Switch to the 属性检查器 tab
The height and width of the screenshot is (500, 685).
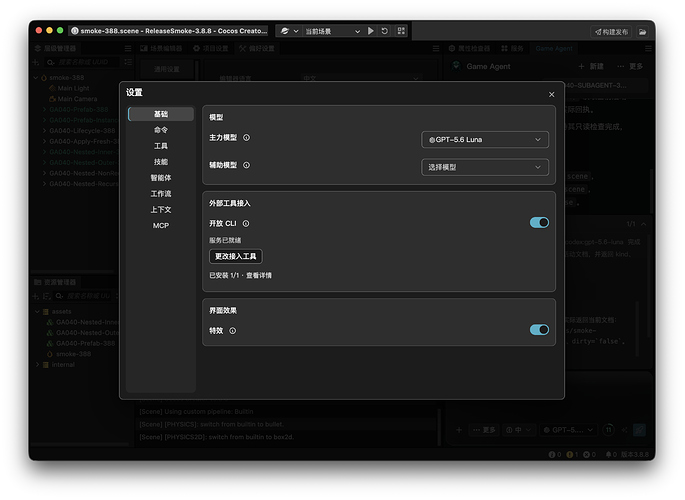[469, 48]
